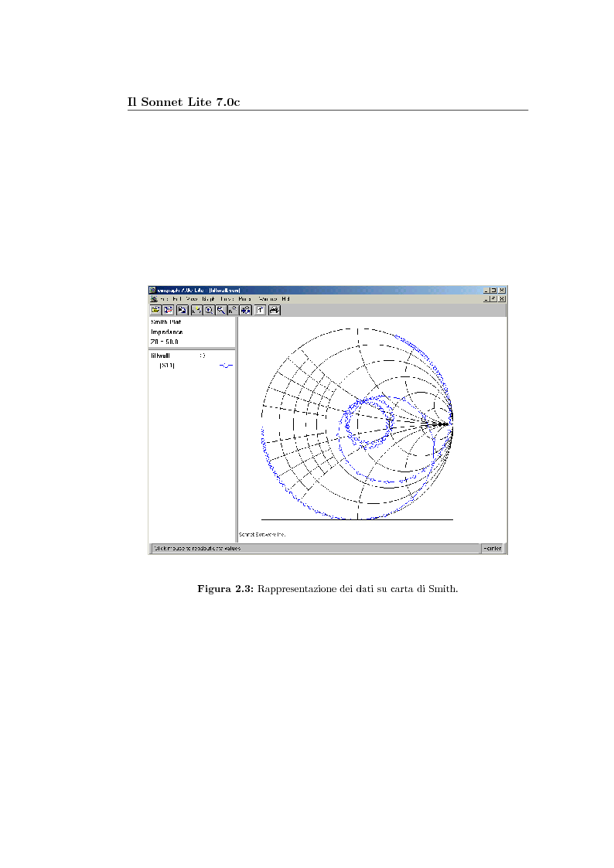Minimize the inner document window

pyautogui.click(x=486, y=299)
